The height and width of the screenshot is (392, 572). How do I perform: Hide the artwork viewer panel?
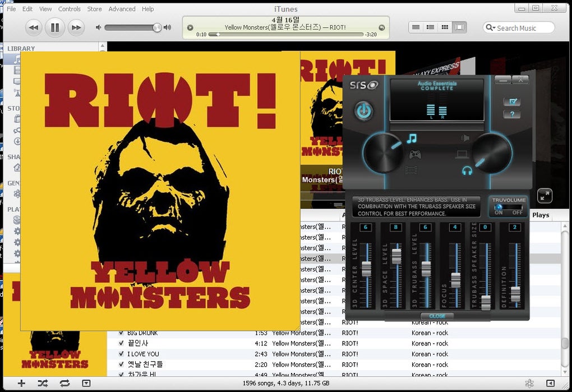click(x=86, y=383)
